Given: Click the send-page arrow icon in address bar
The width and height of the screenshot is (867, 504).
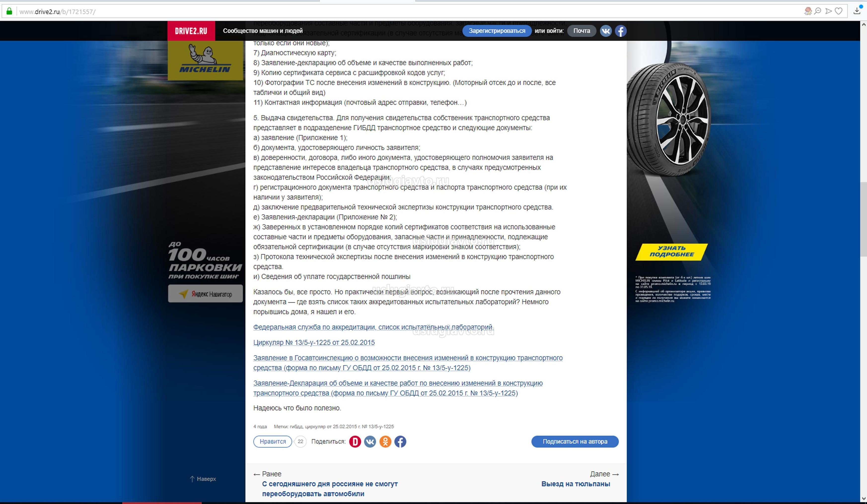Looking at the screenshot, I should (829, 11).
